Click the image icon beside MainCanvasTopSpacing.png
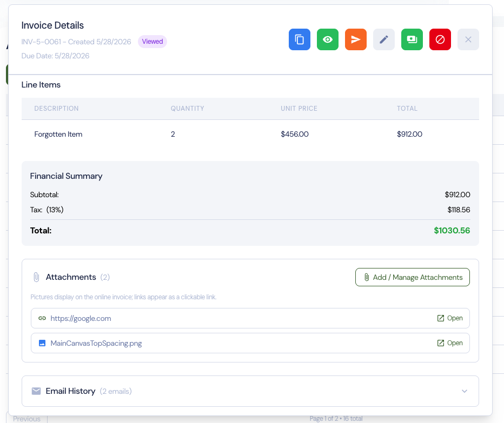Screen dimensions: 504x423 (x=42, y=343)
